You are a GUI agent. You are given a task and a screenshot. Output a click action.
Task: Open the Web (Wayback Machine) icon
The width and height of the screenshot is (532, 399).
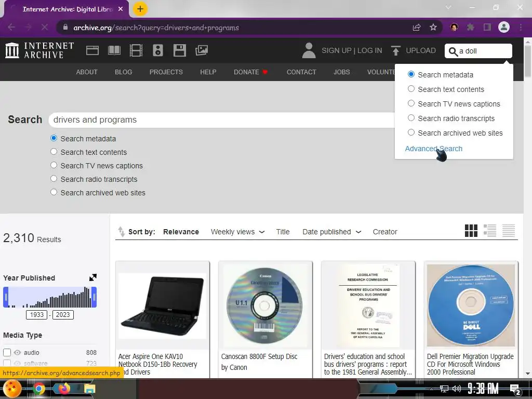pos(92,50)
